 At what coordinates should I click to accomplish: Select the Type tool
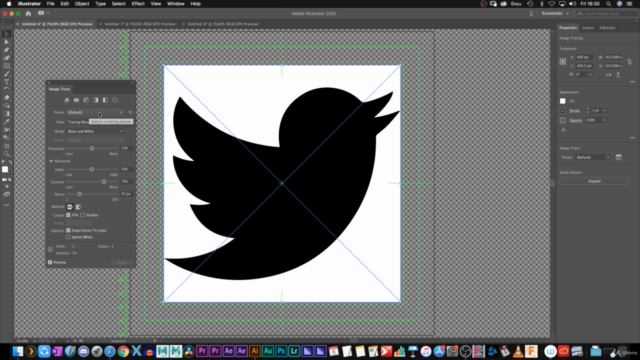coord(7,82)
